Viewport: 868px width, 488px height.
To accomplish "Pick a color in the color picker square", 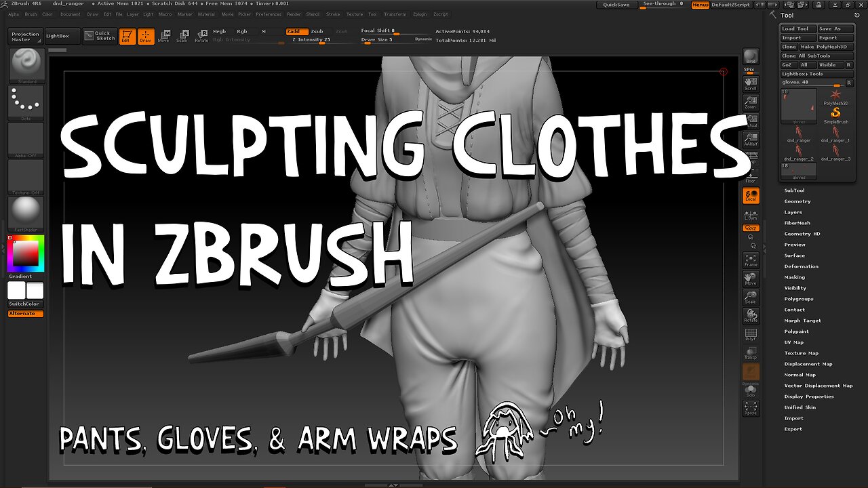I will pyautogui.click(x=26, y=253).
